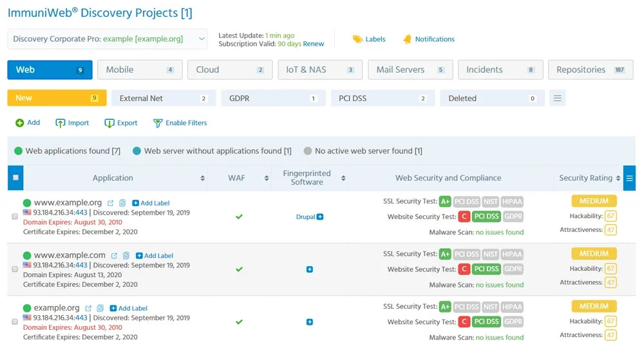The height and width of the screenshot is (348, 644).
Task: Click the Notifications bell icon
Action: 407,39
